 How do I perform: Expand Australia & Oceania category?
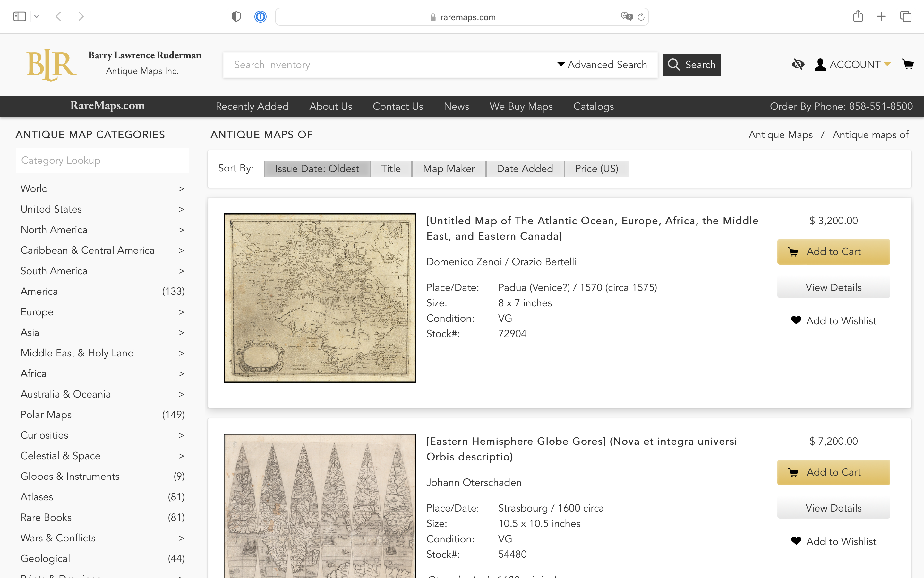tap(102, 394)
